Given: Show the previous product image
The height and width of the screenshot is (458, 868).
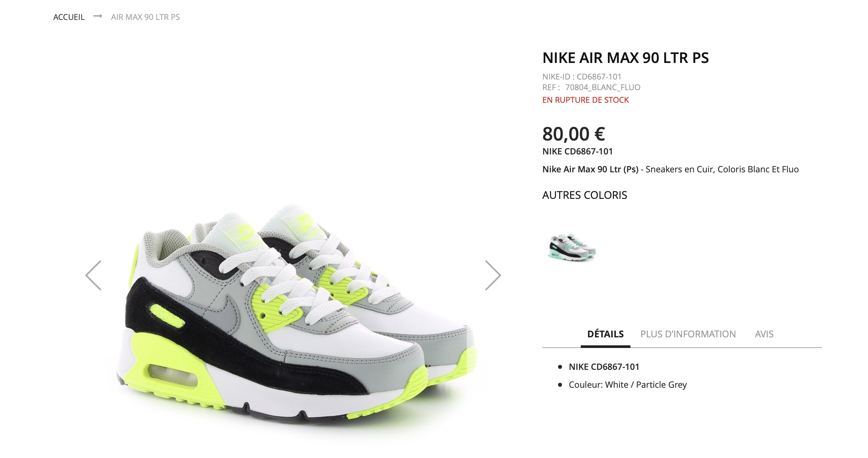Looking at the screenshot, I should point(93,275).
